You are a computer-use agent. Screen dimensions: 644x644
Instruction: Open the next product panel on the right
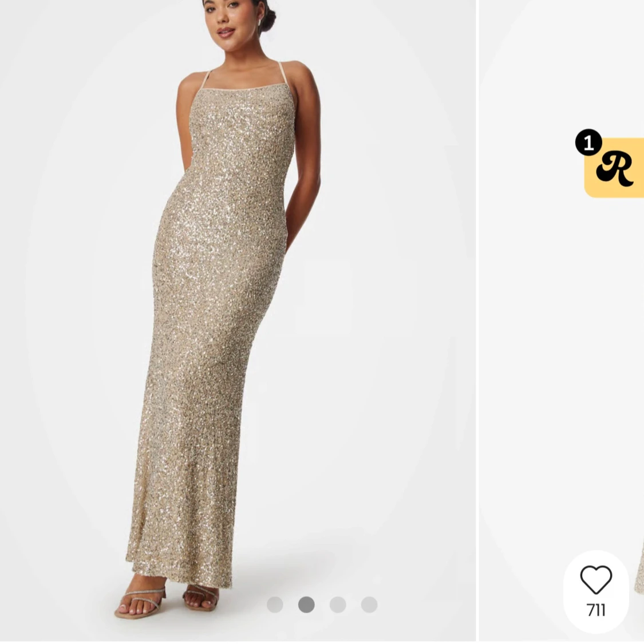pos(561,343)
